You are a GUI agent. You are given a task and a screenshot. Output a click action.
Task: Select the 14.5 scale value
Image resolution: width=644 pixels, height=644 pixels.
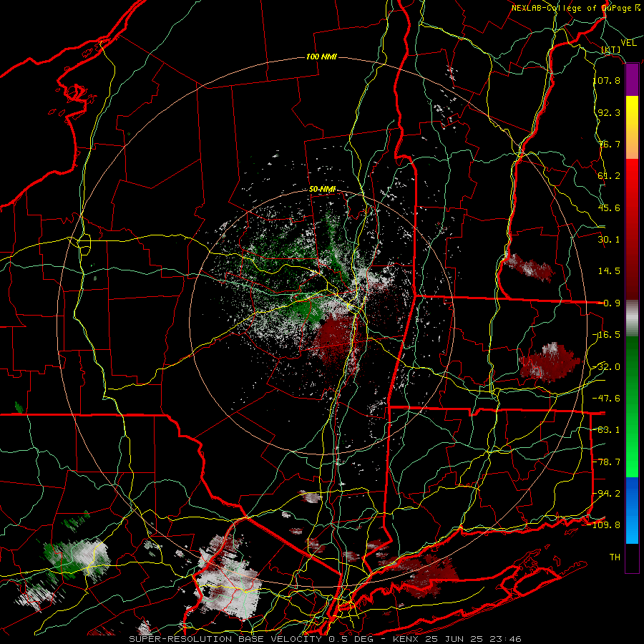tap(609, 271)
